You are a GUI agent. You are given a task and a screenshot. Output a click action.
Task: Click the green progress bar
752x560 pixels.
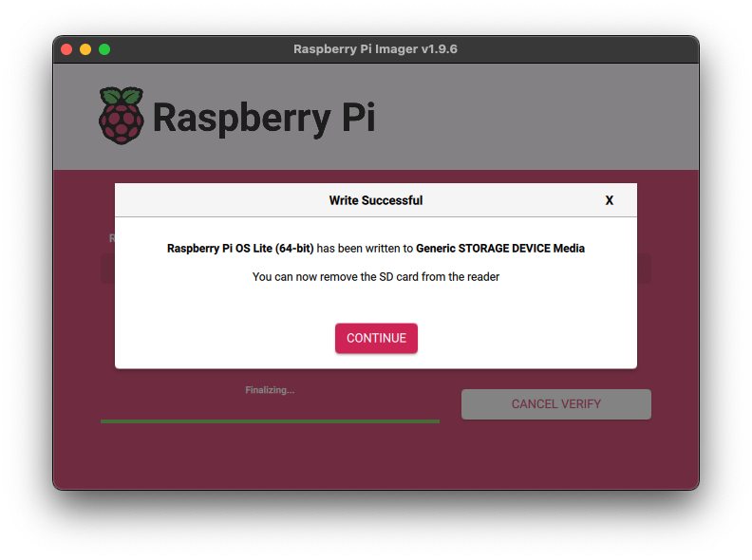[270, 421]
